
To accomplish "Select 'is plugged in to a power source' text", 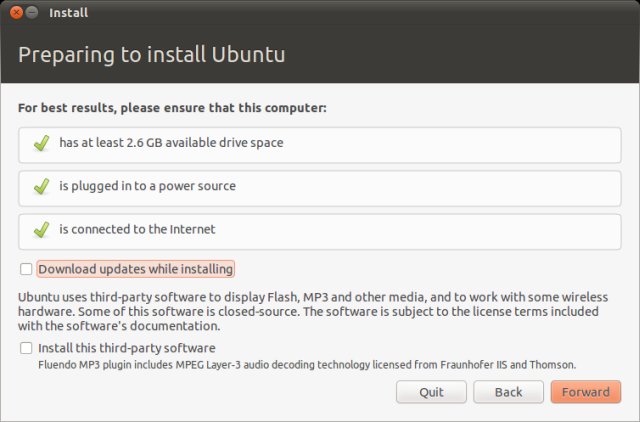I will tap(148, 186).
